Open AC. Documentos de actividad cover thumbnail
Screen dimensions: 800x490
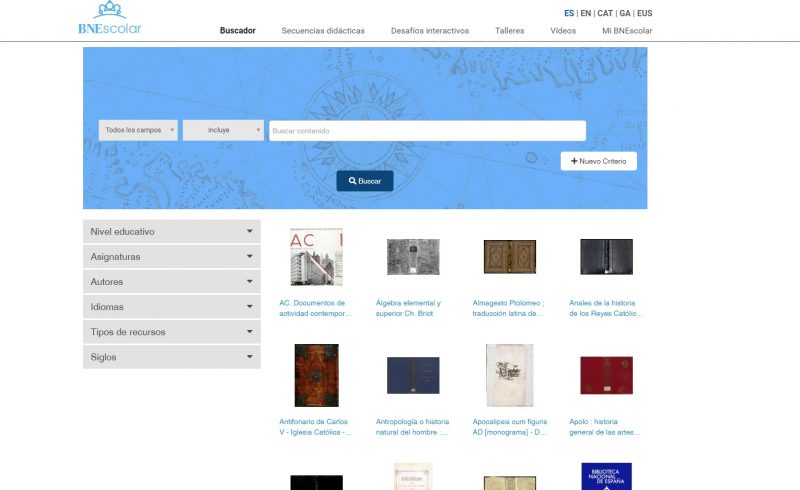(x=316, y=257)
